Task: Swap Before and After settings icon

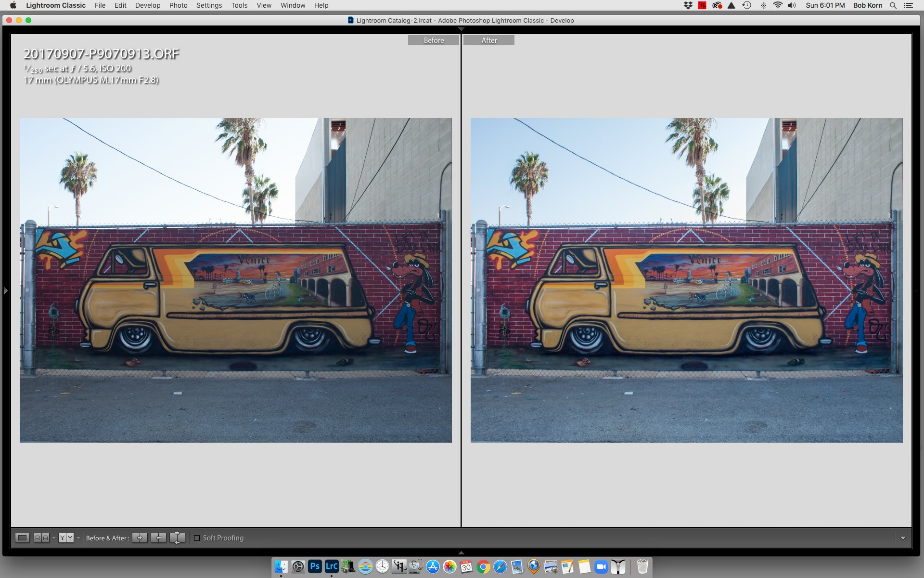Action: tap(177, 538)
